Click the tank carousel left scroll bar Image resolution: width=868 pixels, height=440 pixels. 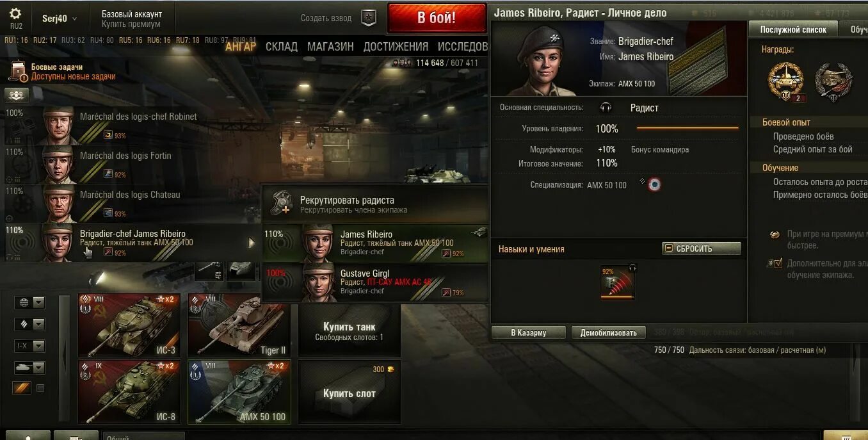[64, 359]
